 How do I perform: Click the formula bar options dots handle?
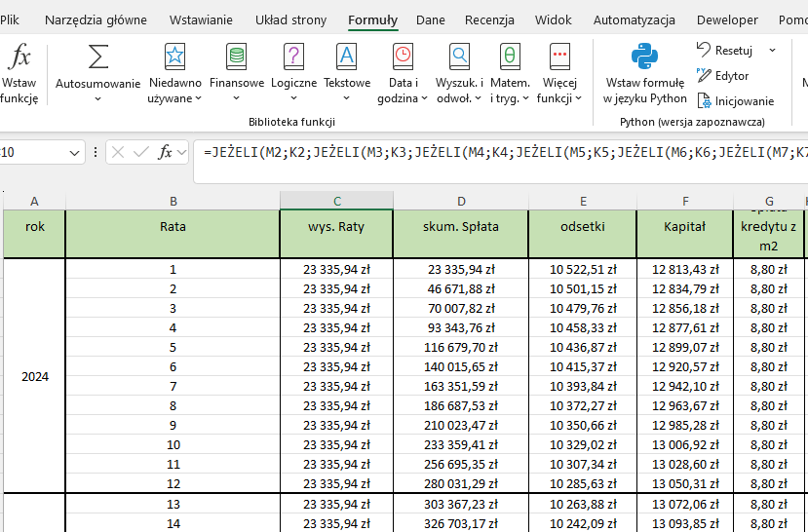tap(96, 152)
